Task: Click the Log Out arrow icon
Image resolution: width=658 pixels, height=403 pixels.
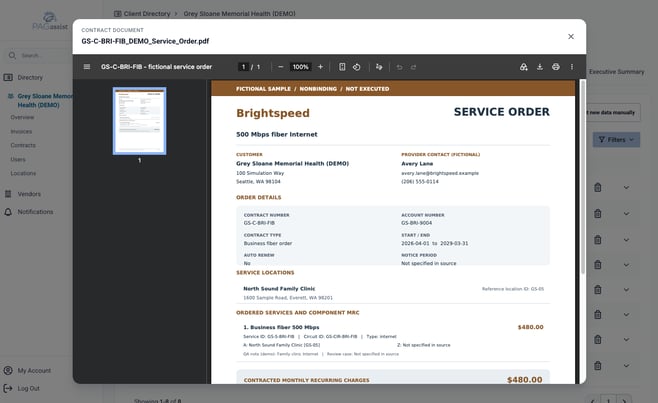Action: point(8,388)
